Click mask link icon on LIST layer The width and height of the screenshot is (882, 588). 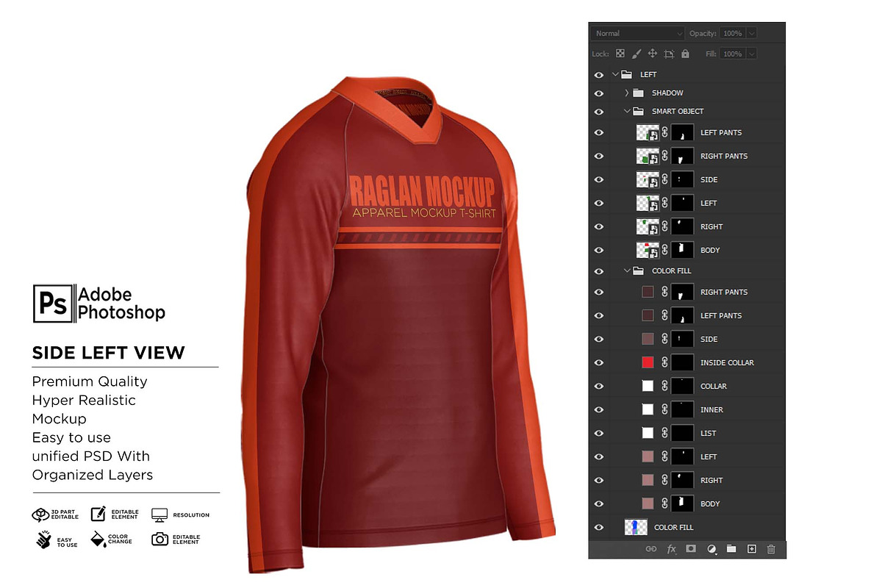[x=664, y=433]
